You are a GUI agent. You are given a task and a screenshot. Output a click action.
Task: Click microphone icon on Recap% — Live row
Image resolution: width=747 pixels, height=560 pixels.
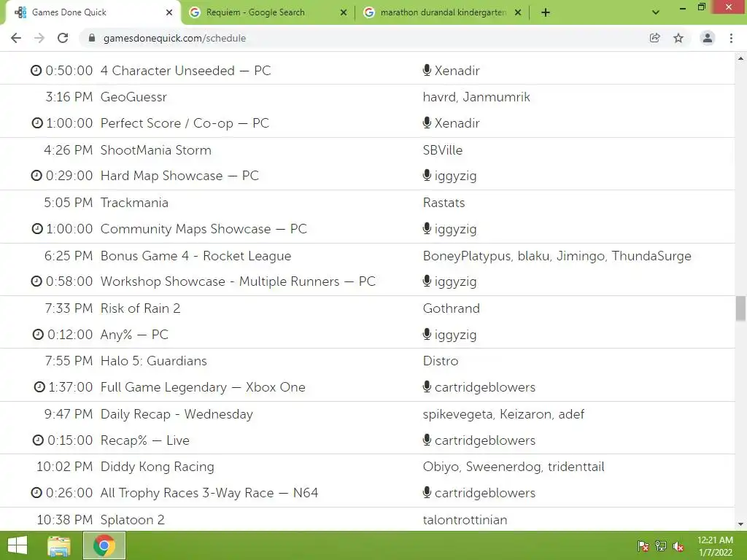(x=427, y=440)
